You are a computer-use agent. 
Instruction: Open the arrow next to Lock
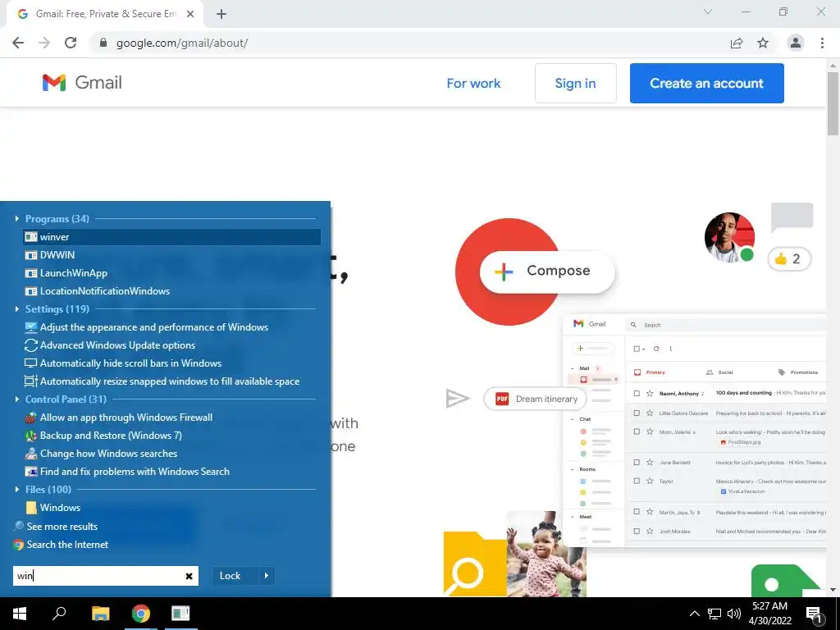tap(267, 576)
